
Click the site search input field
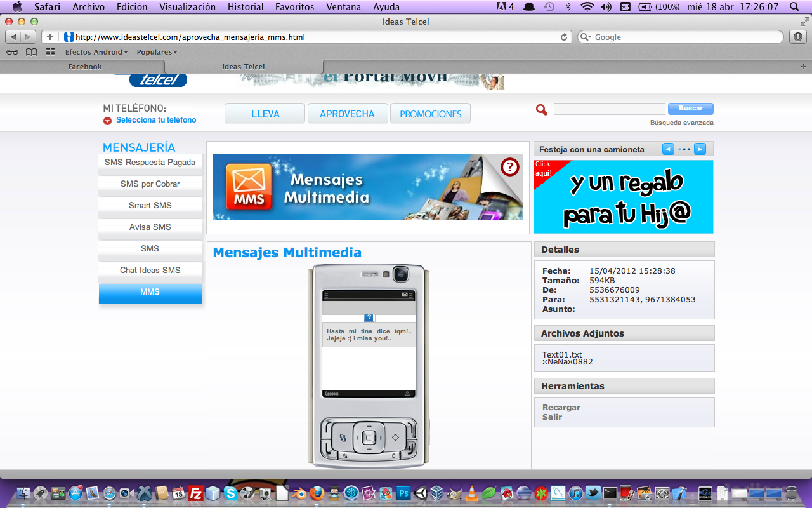[x=610, y=109]
